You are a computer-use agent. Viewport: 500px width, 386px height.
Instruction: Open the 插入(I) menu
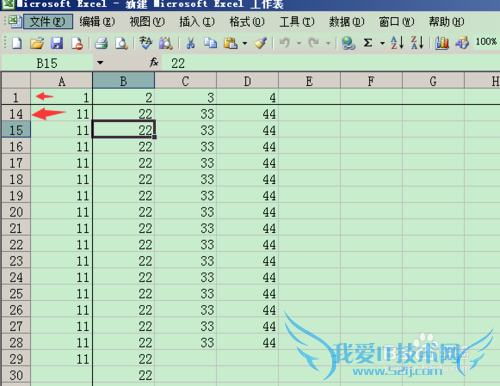(x=197, y=22)
